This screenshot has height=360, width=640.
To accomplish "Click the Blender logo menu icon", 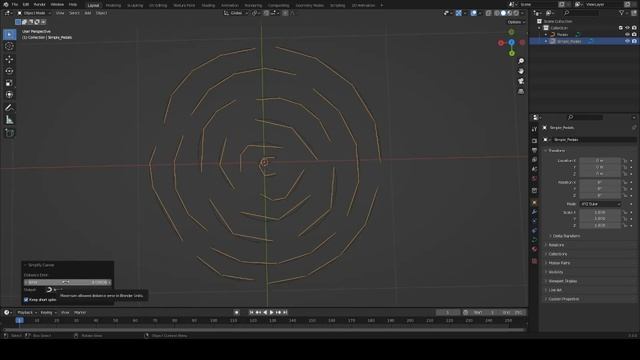I will (5, 4).
